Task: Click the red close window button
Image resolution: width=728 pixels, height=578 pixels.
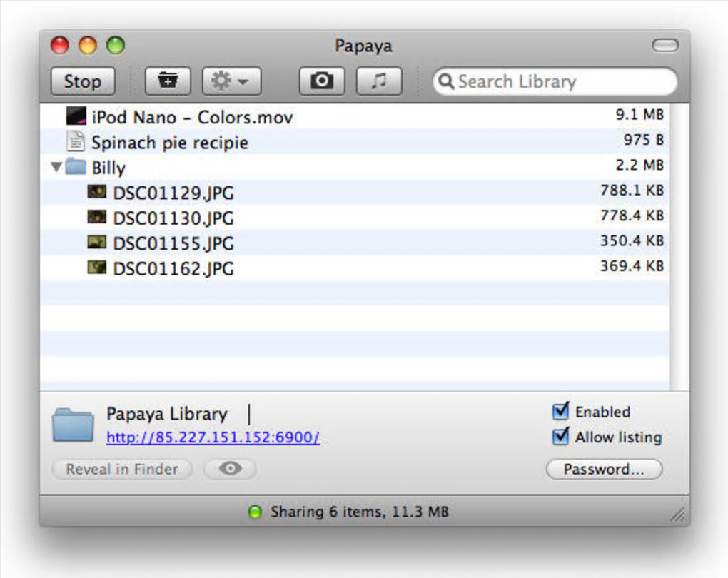Action: tap(60, 45)
